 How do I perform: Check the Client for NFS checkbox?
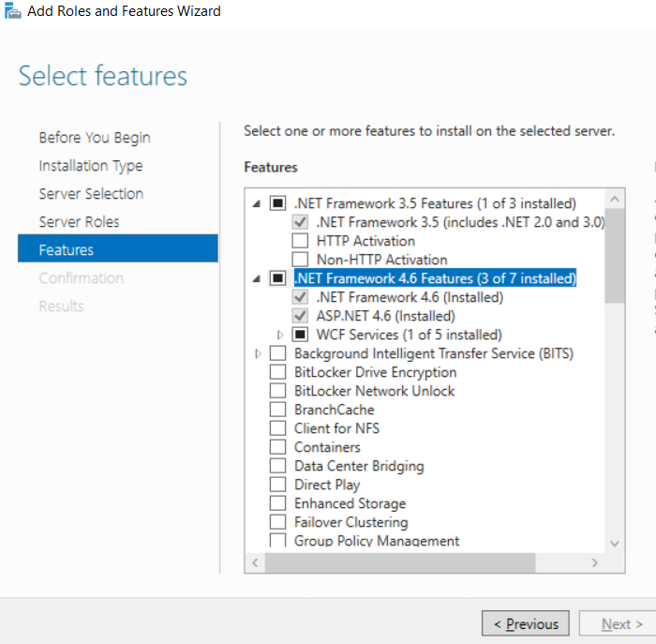277,428
